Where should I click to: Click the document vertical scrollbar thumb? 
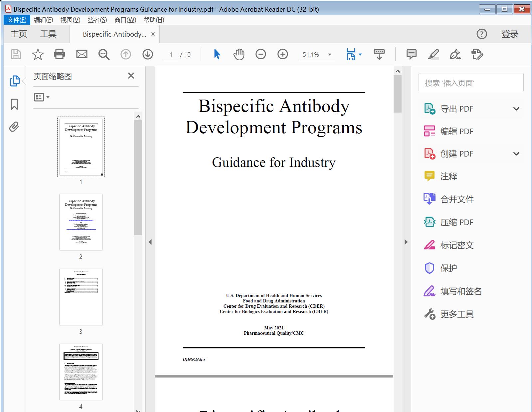click(x=398, y=94)
